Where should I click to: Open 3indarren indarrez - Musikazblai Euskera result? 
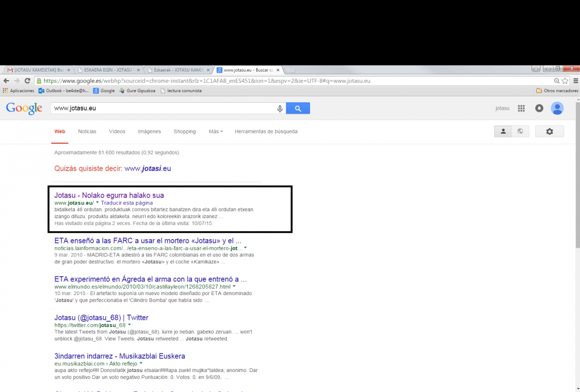click(x=120, y=356)
